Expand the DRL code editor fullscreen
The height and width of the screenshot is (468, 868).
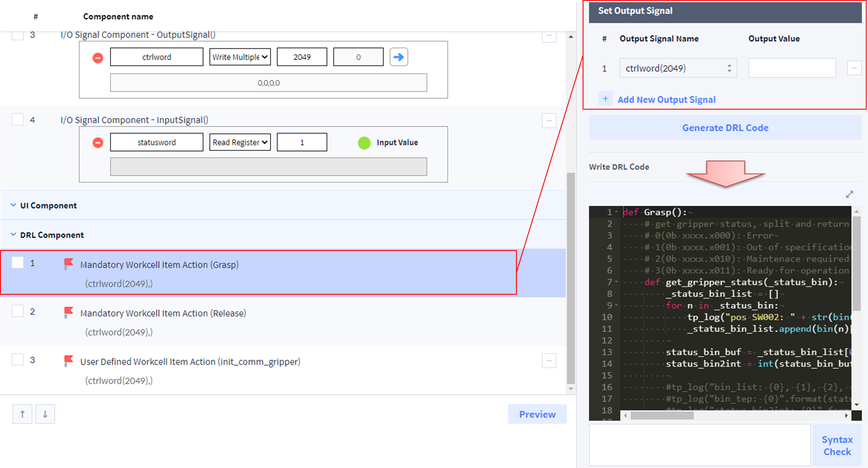[849, 194]
